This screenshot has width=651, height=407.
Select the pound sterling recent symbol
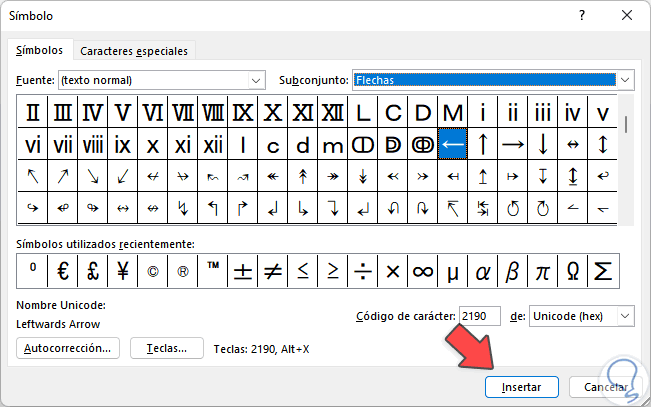[x=92, y=271]
